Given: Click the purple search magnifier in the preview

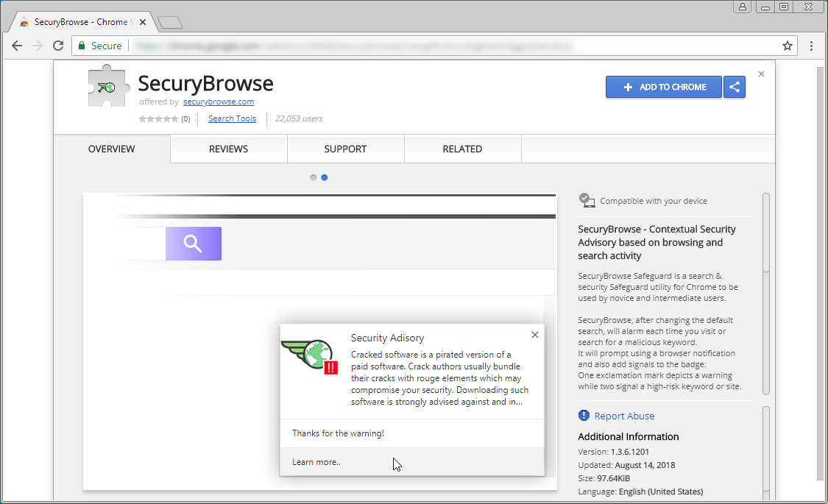Looking at the screenshot, I should [194, 244].
